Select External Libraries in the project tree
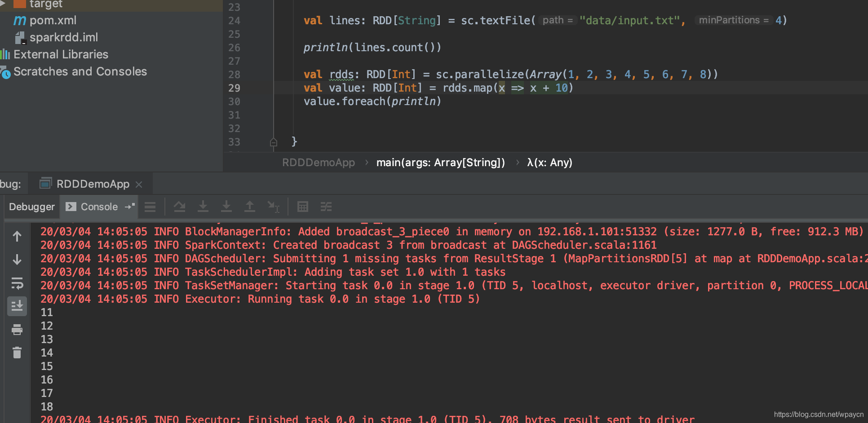Screen dimensions: 868x423 point(61,54)
